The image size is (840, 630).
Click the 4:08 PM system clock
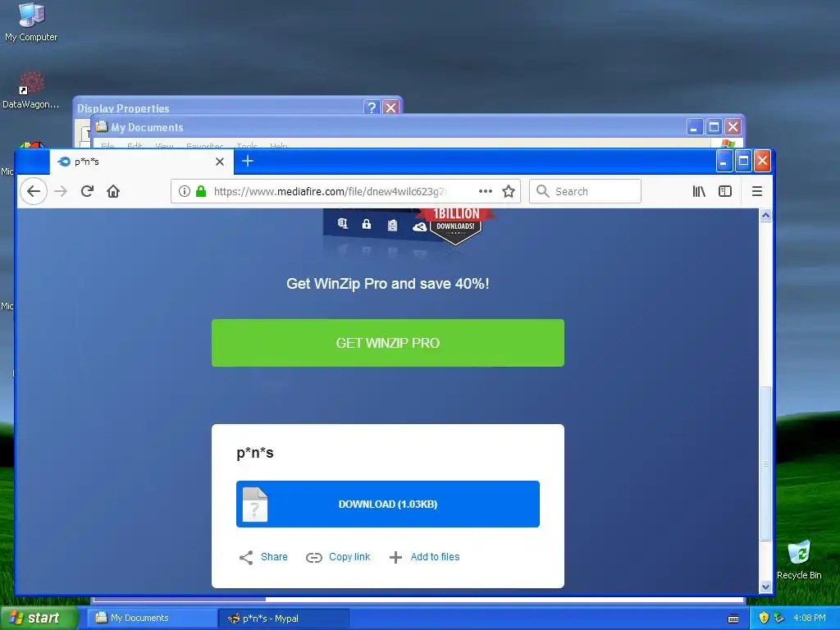click(x=810, y=618)
